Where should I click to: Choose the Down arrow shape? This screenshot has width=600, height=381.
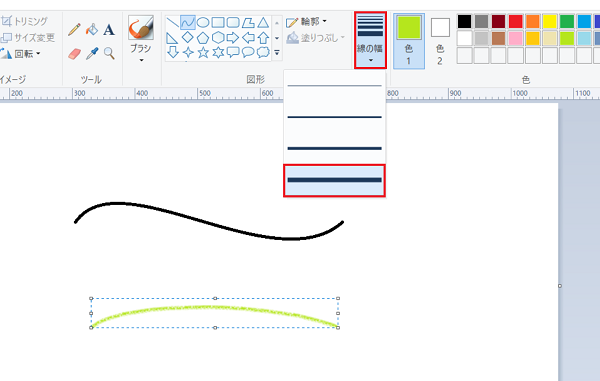click(x=173, y=52)
